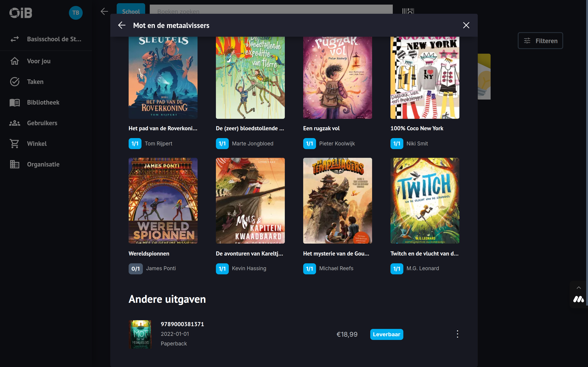Open the Gebruikers section

coord(42,123)
